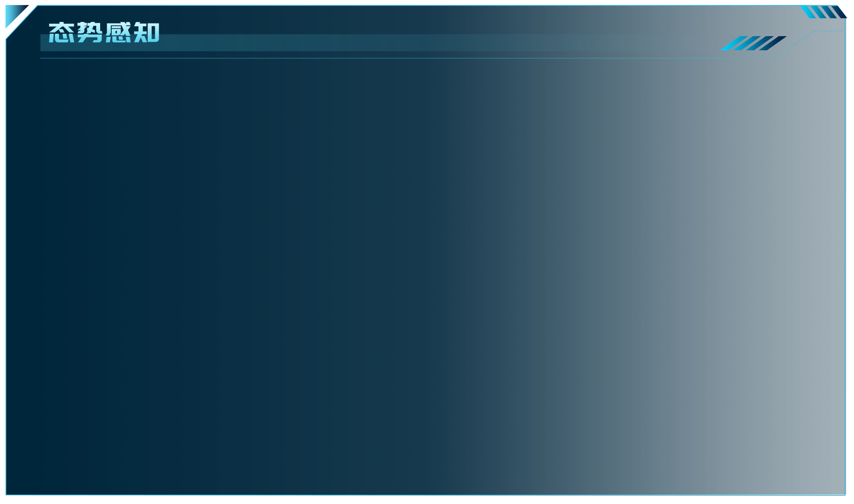Click the 势 character in the title
This screenshot has height=504, width=854.
click(x=90, y=33)
